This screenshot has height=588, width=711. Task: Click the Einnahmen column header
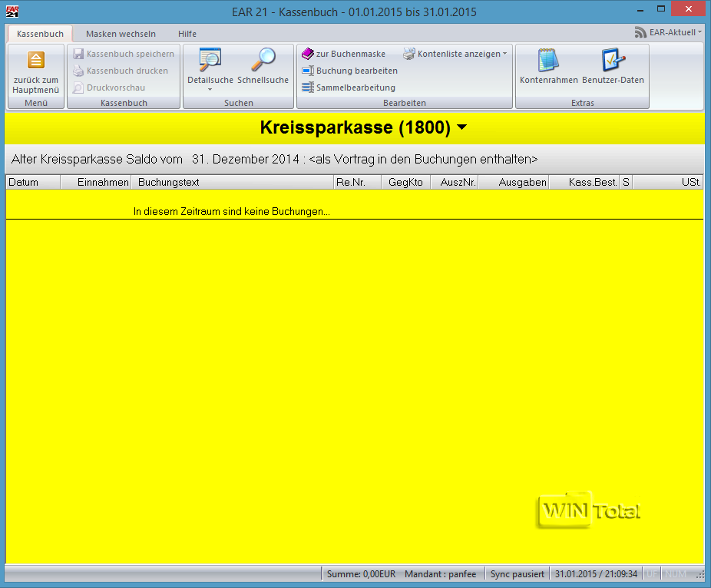tap(96, 182)
